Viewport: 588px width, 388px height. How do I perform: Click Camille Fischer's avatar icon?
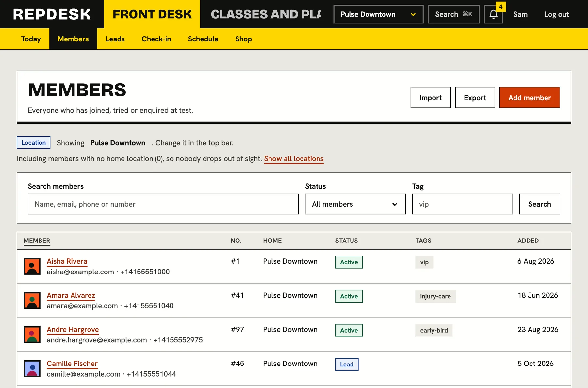pos(32,368)
